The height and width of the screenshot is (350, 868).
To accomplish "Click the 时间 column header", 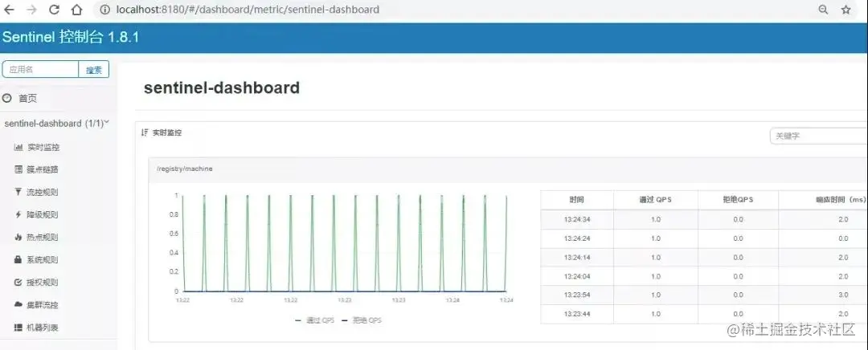I will tap(577, 200).
